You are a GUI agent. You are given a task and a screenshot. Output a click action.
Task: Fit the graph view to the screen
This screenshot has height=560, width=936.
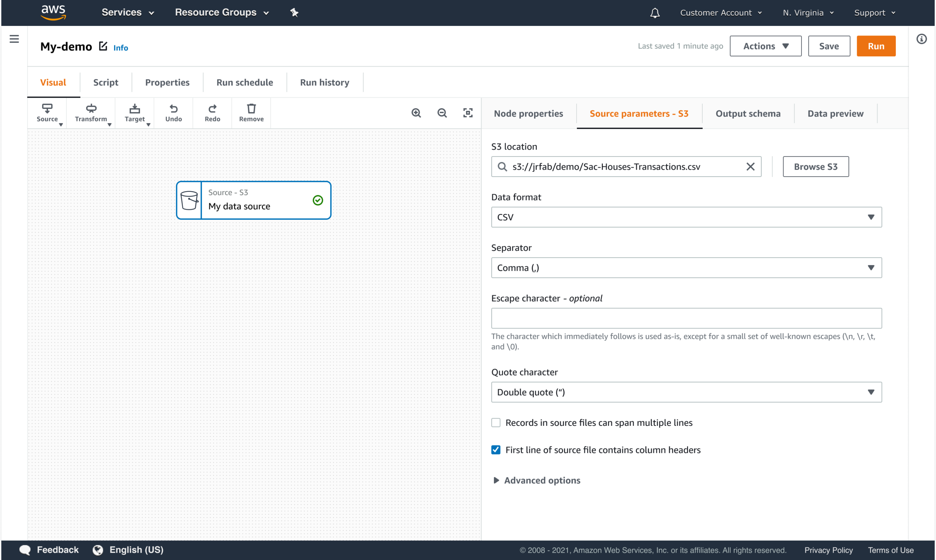[468, 113]
